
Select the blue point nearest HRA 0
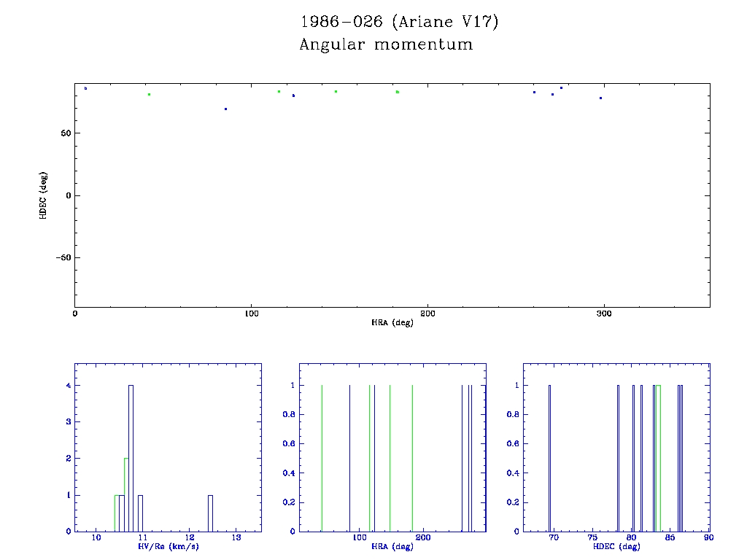[86, 88]
